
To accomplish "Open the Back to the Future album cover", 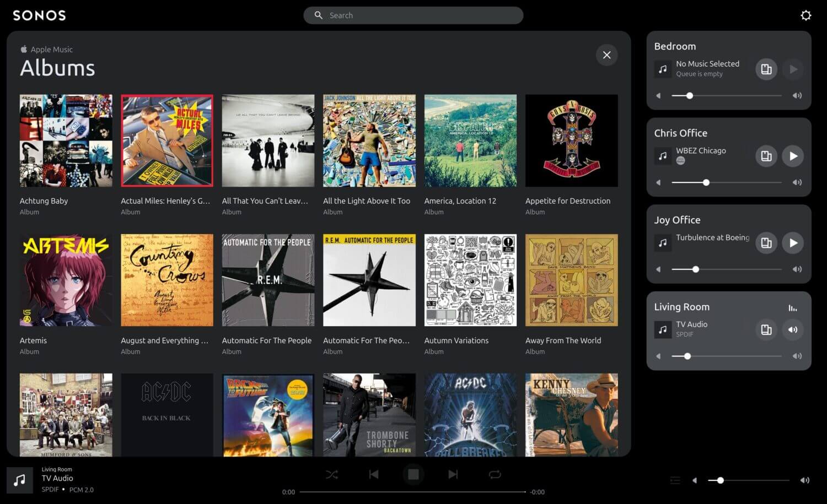I will pyautogui.click(x=268, y=415).
